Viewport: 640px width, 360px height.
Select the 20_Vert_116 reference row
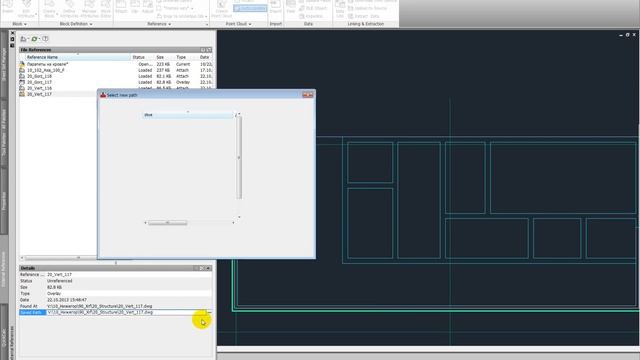coord(116,88)
